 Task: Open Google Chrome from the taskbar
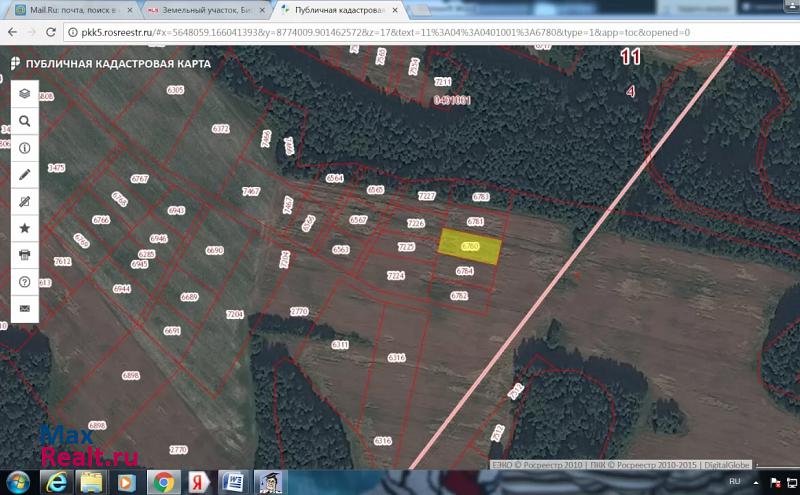(x=163, y=482)
